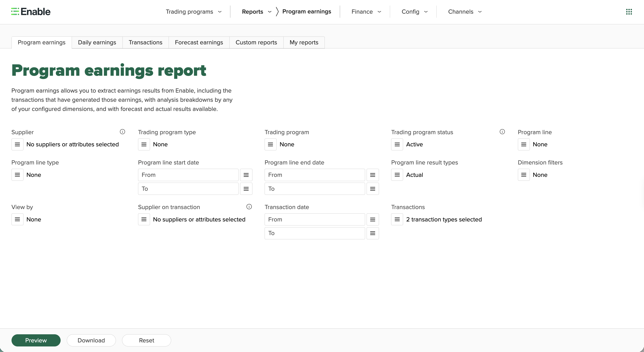Click the Trading program status info icon

click(x=502, y=132)
